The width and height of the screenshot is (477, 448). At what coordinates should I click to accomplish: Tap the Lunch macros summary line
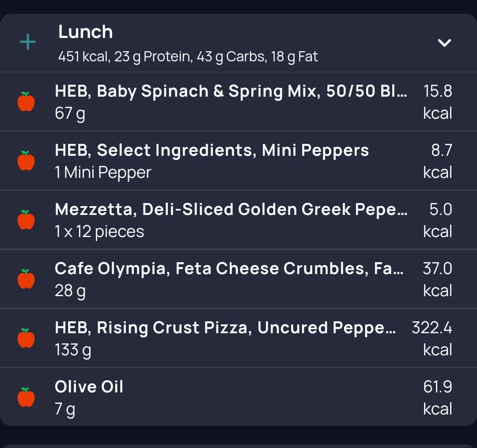click(x=188, y=57)
